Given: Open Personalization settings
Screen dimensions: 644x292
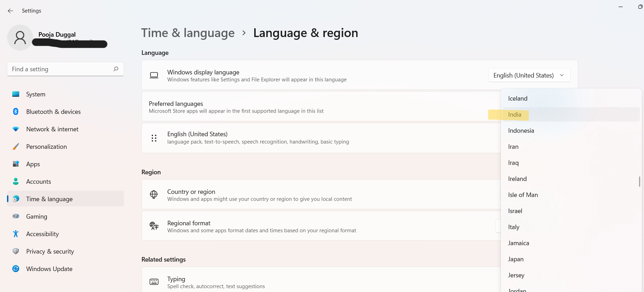Looking at the screenshot, I should pos(65,146).
